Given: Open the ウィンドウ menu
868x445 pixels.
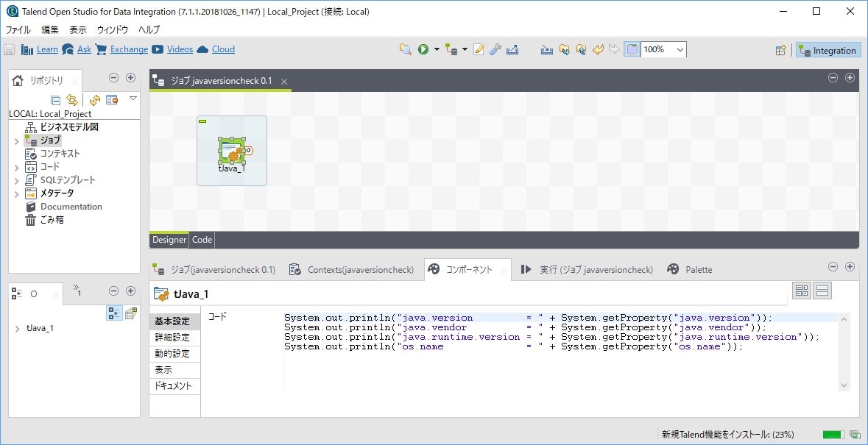Looking at the screenshot, I should point(113,30).
